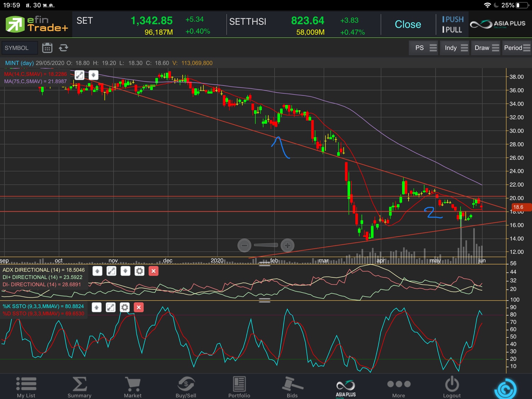
Task: Tap the SET turnover 96,187M
Action: [159, 32]
